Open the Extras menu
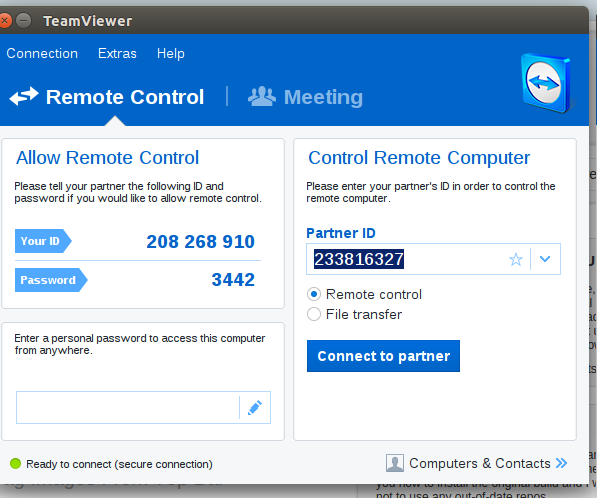The height and width of the screenshot is (498, 597). [117, 53]
